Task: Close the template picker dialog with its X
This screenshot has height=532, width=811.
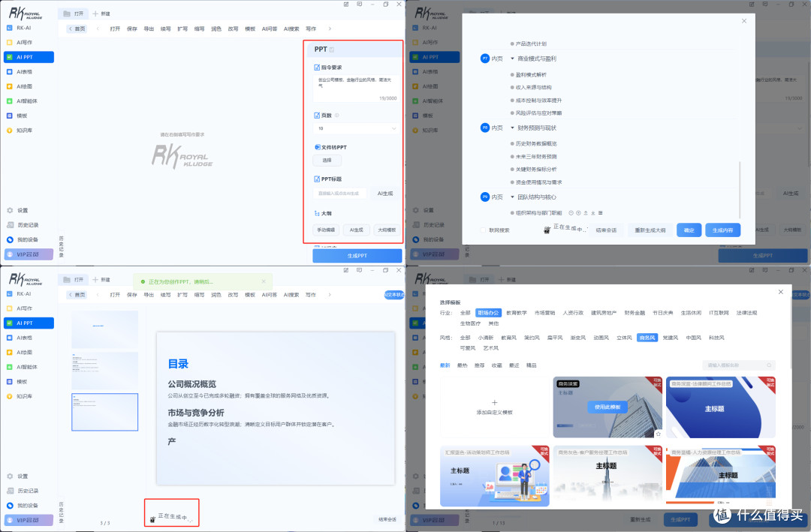Action: 780,292
